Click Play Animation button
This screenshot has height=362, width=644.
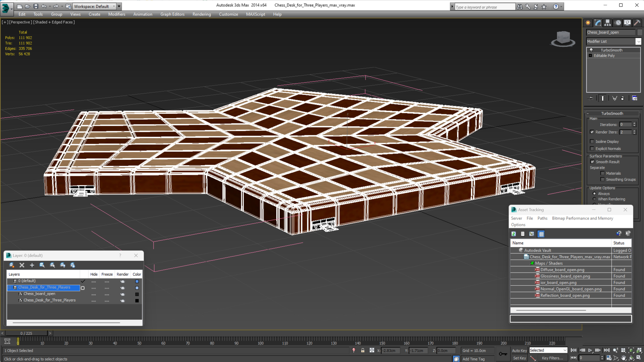[x=590, y=350]
